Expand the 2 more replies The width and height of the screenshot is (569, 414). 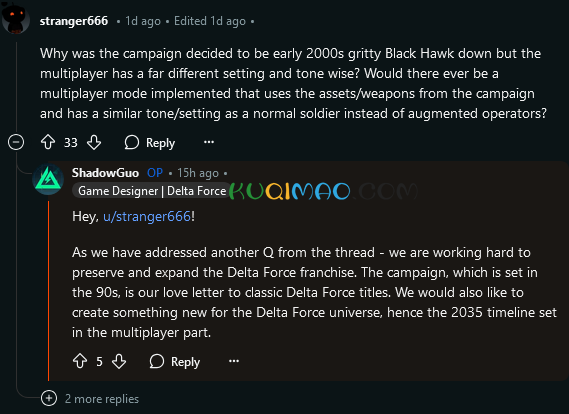(x=49, y=398)
